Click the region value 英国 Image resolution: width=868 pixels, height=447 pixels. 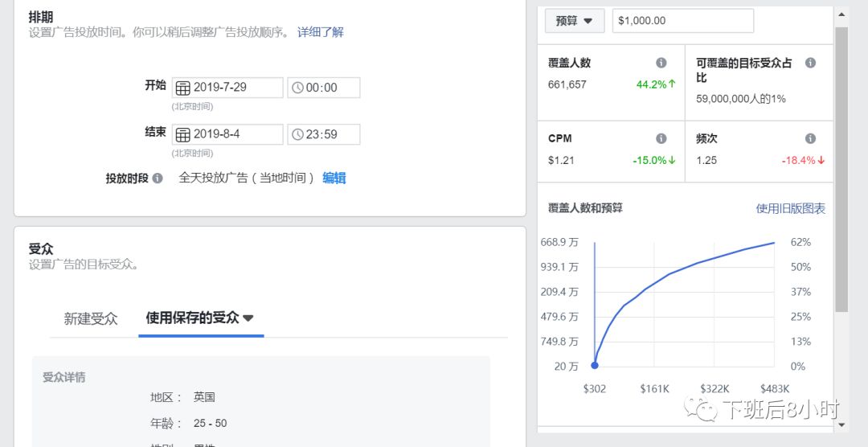pyautogui.click(x=204, y=397)
